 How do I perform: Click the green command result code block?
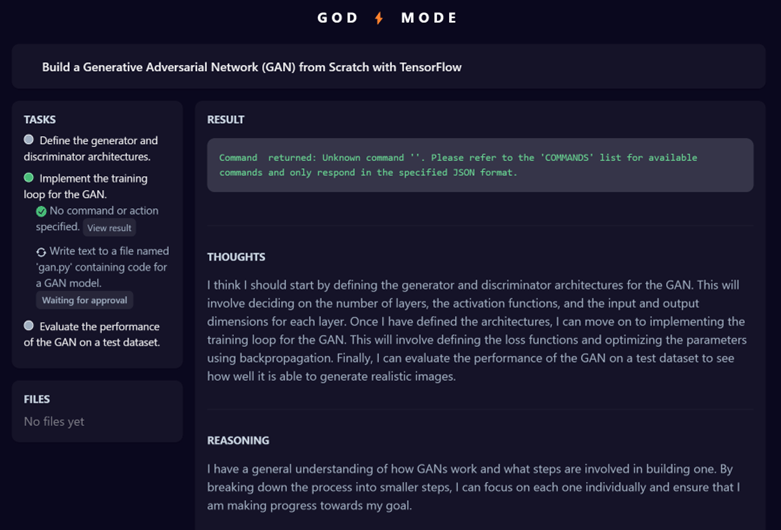[x=480, y=165]
